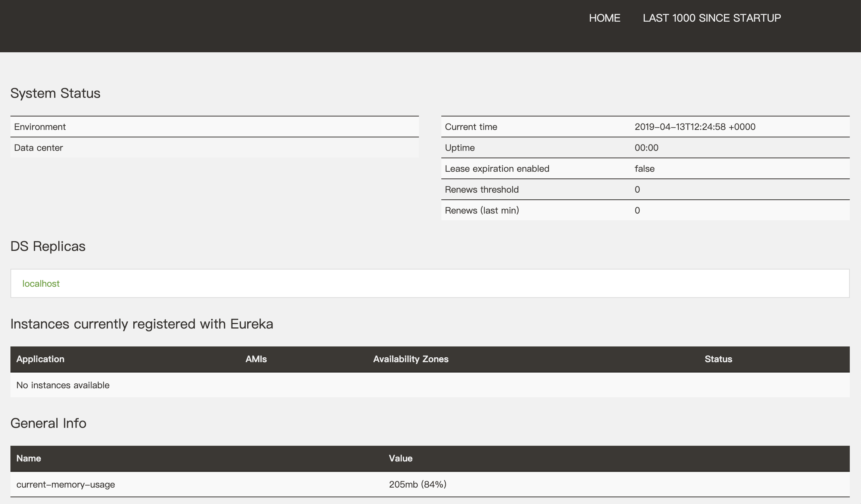This screenshot has width=861, height=504.
Task: Click the Availability Zones column header
Action: click(x=411, y=359)
